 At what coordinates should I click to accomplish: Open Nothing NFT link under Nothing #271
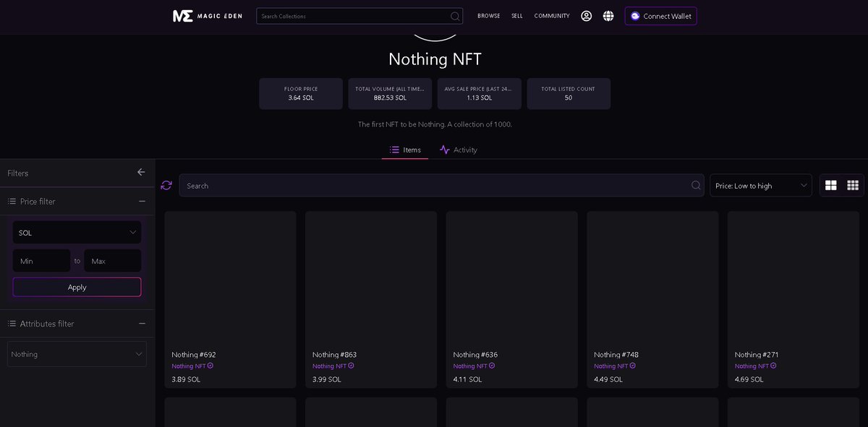tap(752, 366)
